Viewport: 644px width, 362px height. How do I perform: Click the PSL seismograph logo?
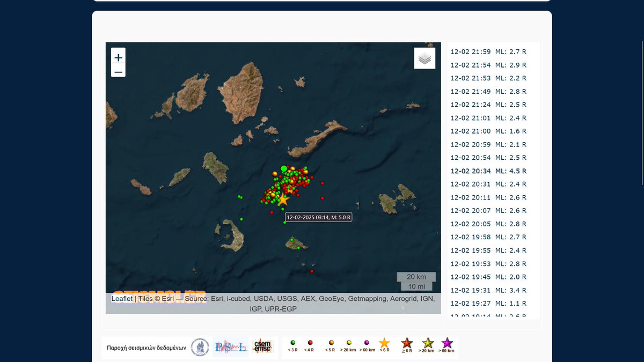(x=230, y=346)
